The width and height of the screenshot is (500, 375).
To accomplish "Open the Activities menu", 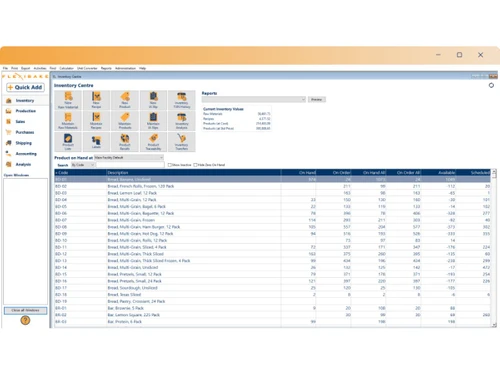I will (40, 68).
